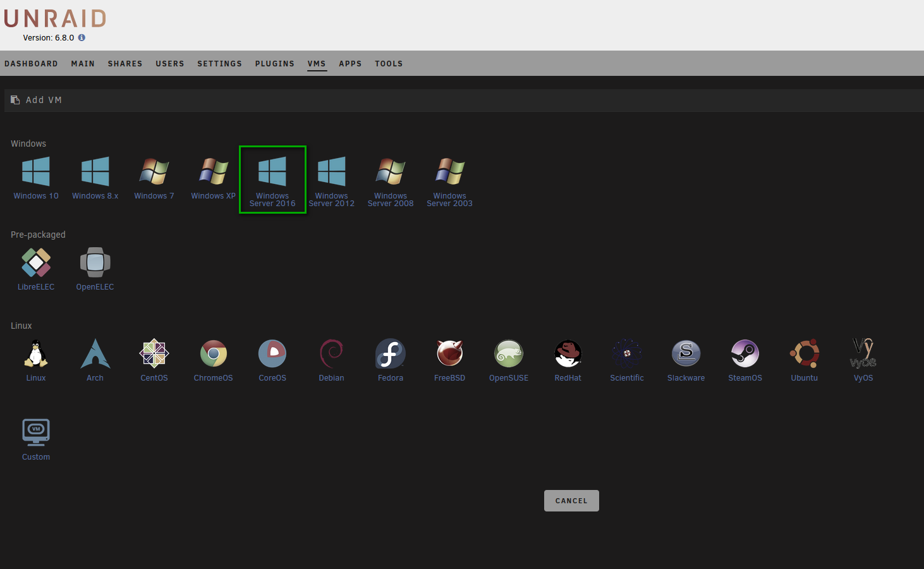Open the Settings menu
Screen dimensions: 924x569
219,64
